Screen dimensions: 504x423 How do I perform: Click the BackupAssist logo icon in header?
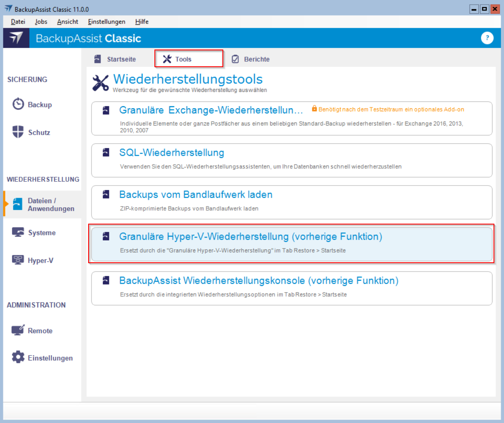click(x=16, y=38)
